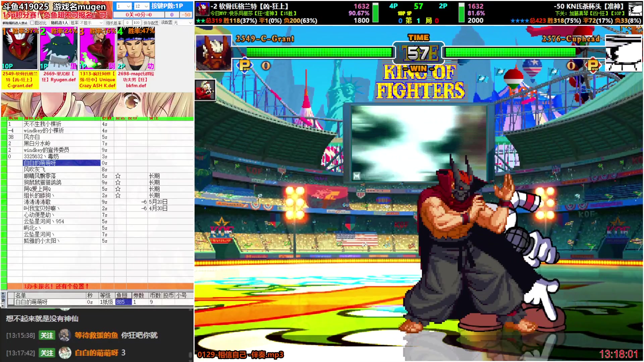The image size is (644, 362).
Task: Click the highlighted 885 cell in 名单 table
Action: [123, 302]
